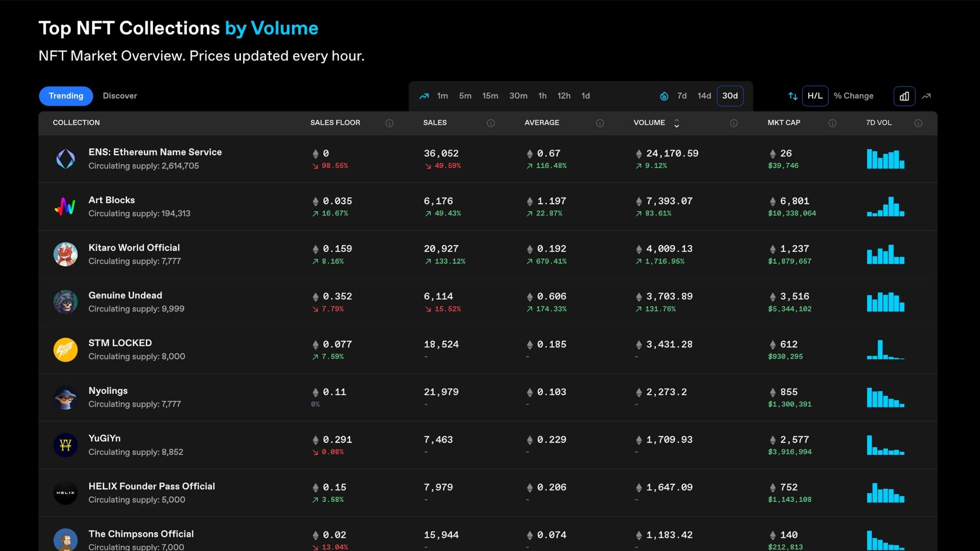Open the HELIX Founder Pass logo
Screen dimensions: 980x551
click(x=65, y=492)
